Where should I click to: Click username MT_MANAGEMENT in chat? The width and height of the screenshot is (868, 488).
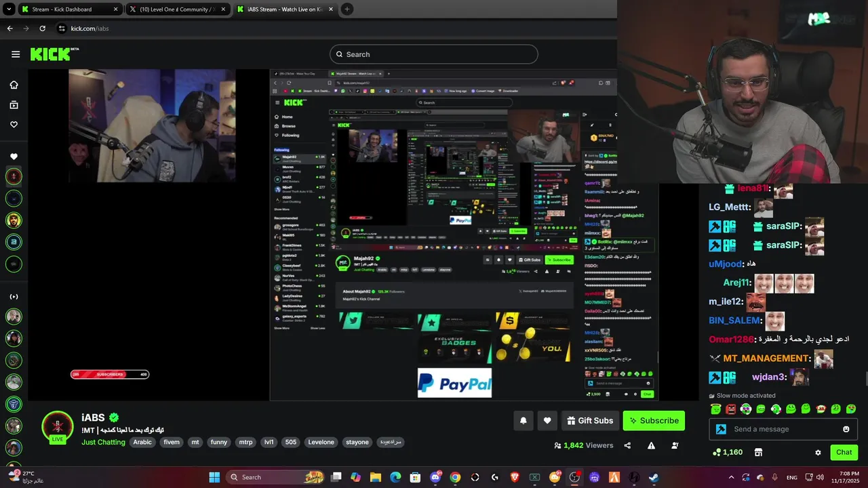[x=766, y=359]
